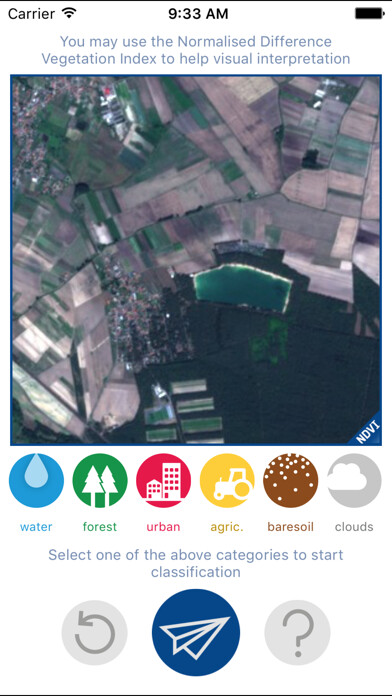Click the undo arrow button

[x=95, y=633]
